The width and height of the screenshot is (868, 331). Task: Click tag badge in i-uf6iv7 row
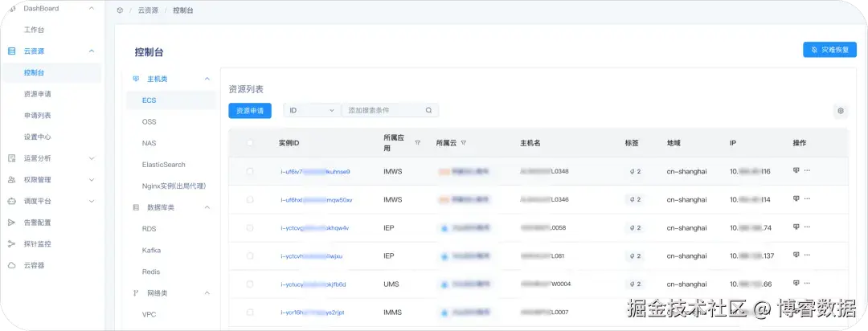coord(635,172)
